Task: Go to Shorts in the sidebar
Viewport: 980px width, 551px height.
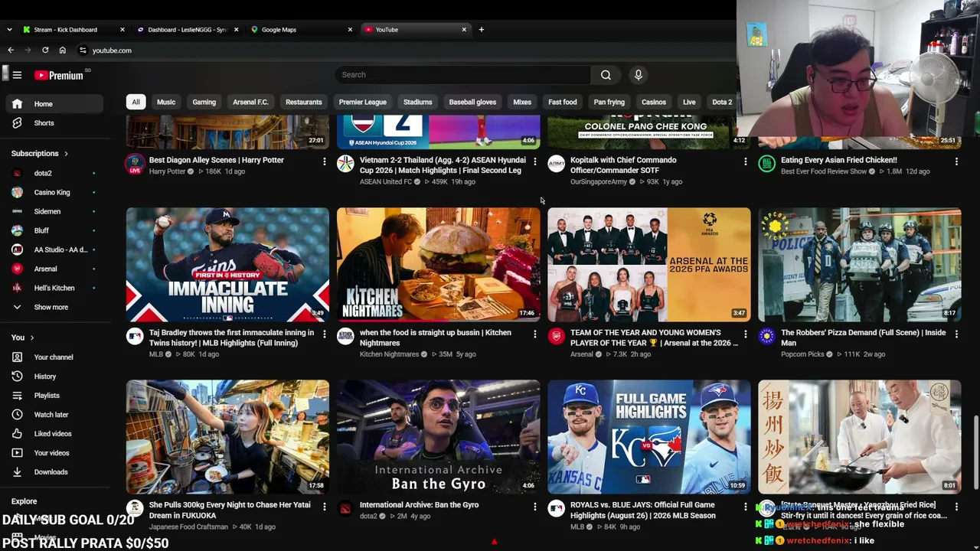Action: (x=54, y=123)
